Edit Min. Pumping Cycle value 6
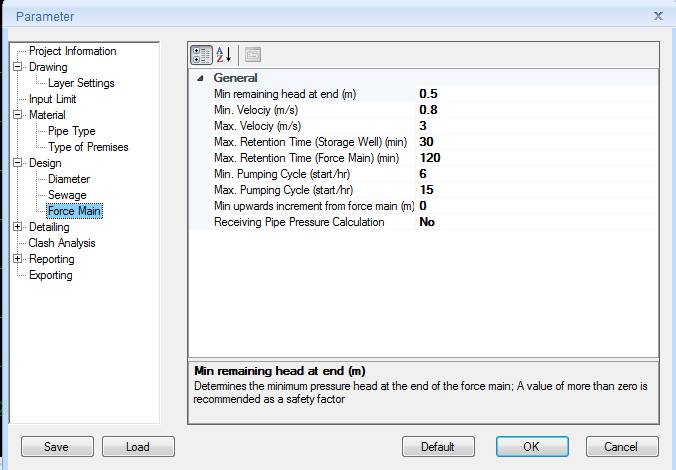 [x=537, y=173]
